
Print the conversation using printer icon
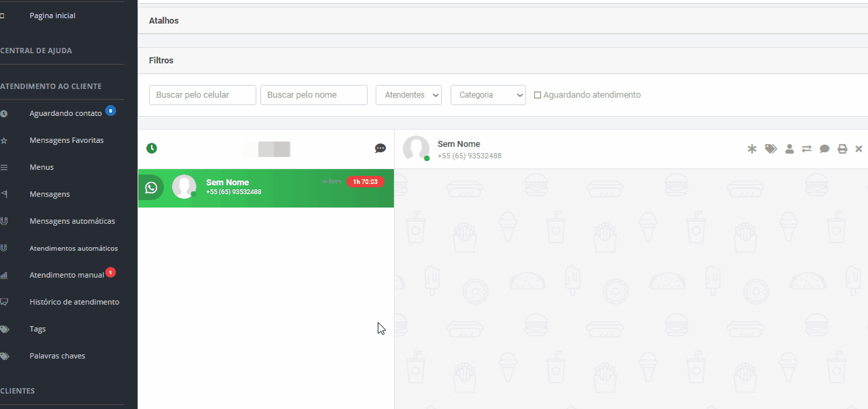842,149
